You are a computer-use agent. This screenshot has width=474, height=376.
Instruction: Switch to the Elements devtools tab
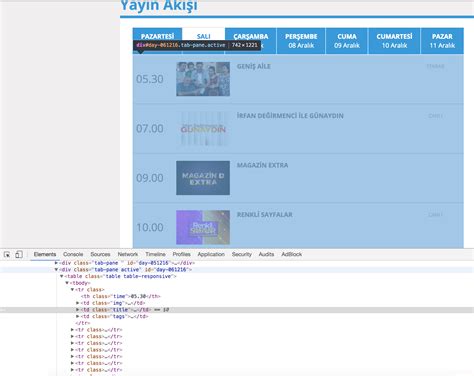[x=45, y=254]
